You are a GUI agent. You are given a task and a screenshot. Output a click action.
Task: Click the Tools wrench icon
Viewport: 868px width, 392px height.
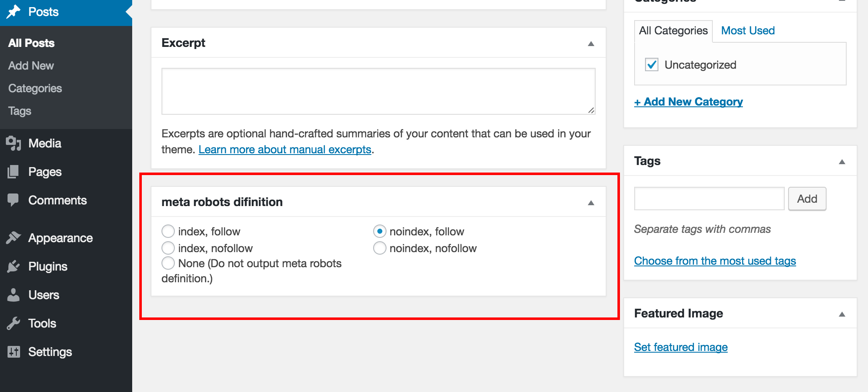13,323
